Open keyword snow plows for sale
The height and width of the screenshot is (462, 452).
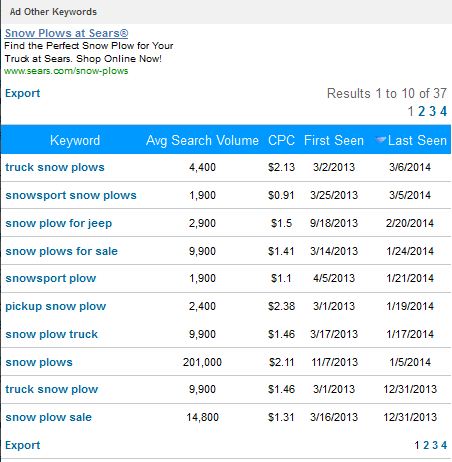62,251
